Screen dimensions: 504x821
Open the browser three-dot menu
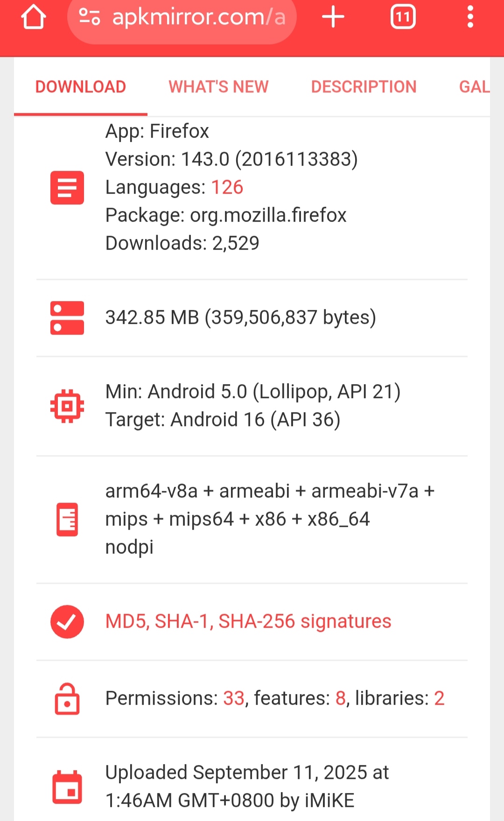470,17
